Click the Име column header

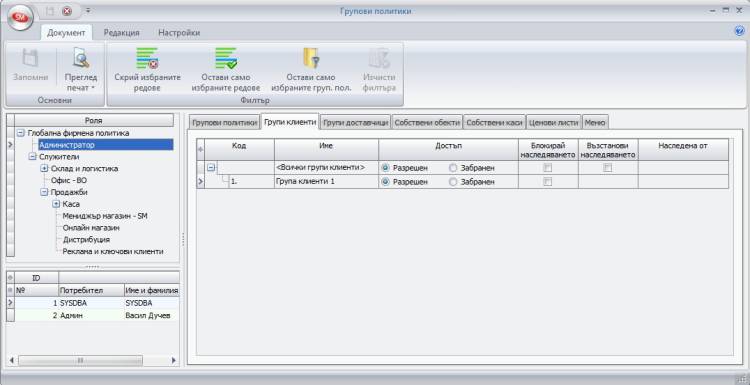(326, 150)
